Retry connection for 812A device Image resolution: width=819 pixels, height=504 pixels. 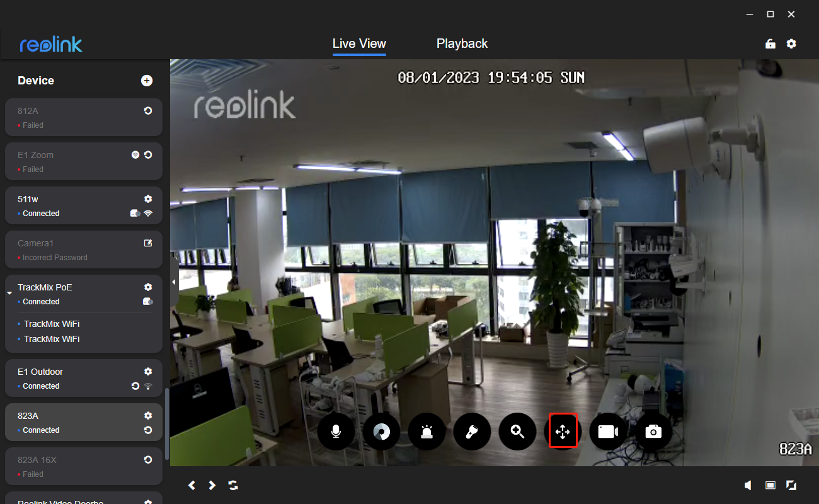[x=148, y=111]
